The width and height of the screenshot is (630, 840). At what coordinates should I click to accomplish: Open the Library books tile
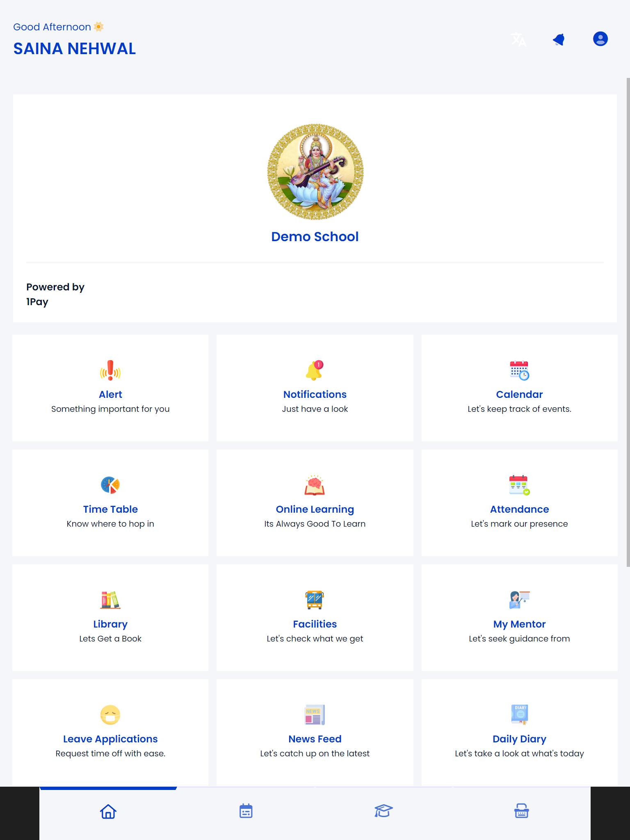point(110,618)
